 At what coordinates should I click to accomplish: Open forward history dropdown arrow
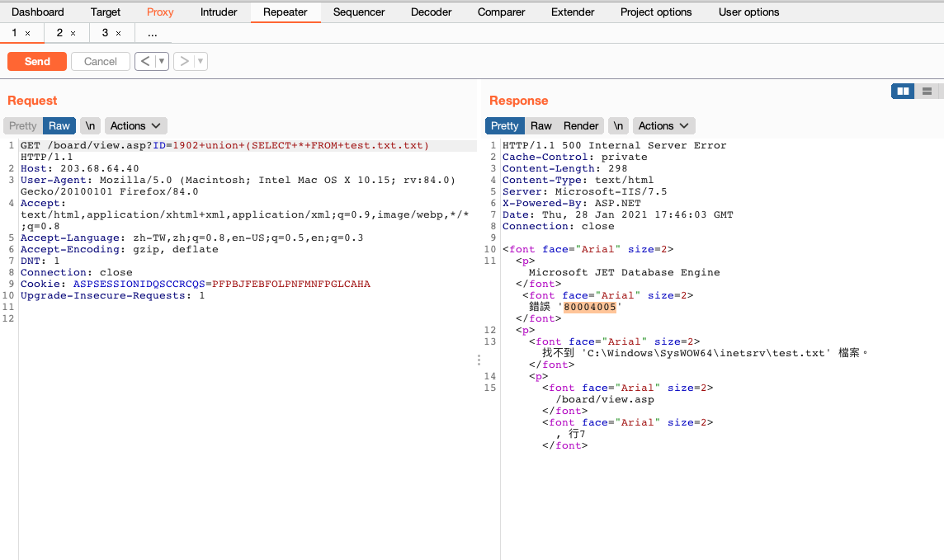coord(201,61)
